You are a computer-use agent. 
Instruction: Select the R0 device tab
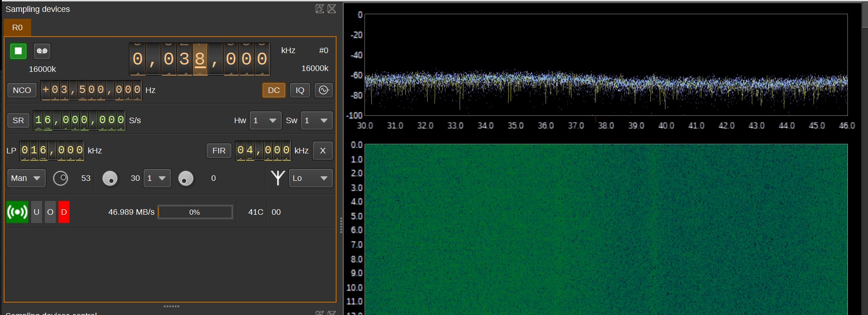17,27
